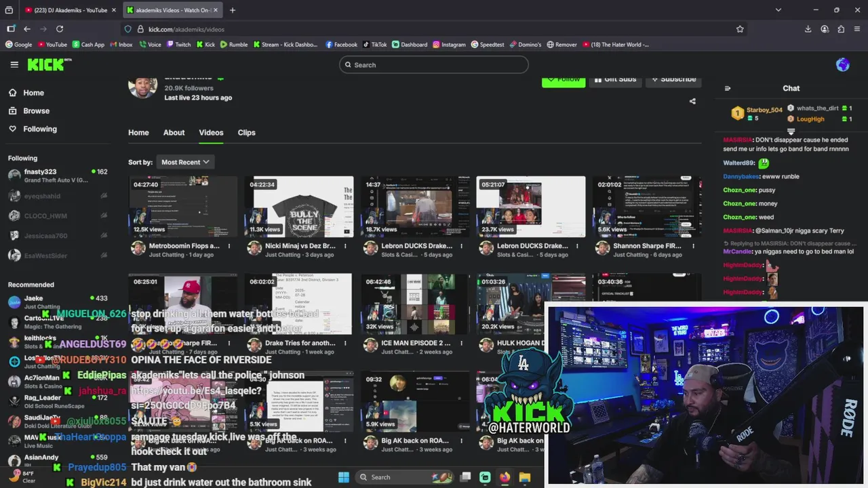Open Twitch bookmark in bookmarks bar
Image resolution: width=868 pixels, height=488 pixels.
coord(178,45)
